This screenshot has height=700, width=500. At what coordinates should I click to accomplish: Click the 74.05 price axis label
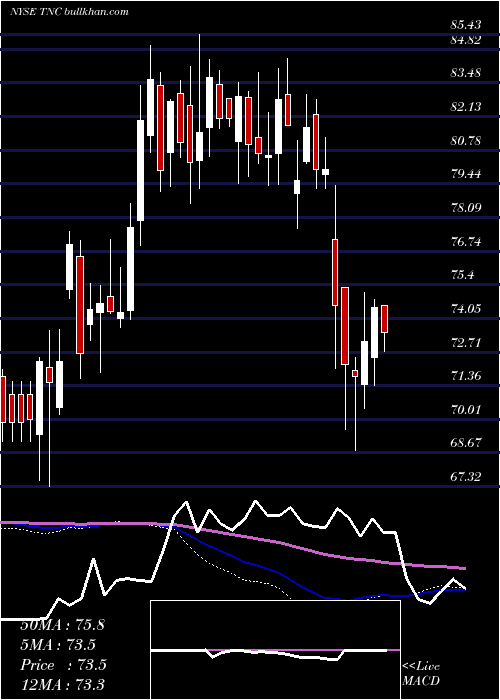466,308
